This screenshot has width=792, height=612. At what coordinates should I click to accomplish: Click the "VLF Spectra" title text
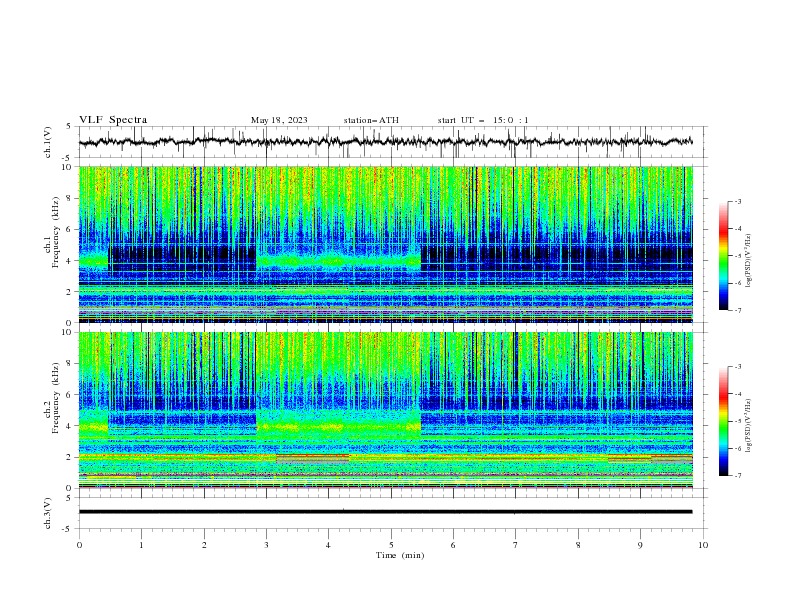113,120
